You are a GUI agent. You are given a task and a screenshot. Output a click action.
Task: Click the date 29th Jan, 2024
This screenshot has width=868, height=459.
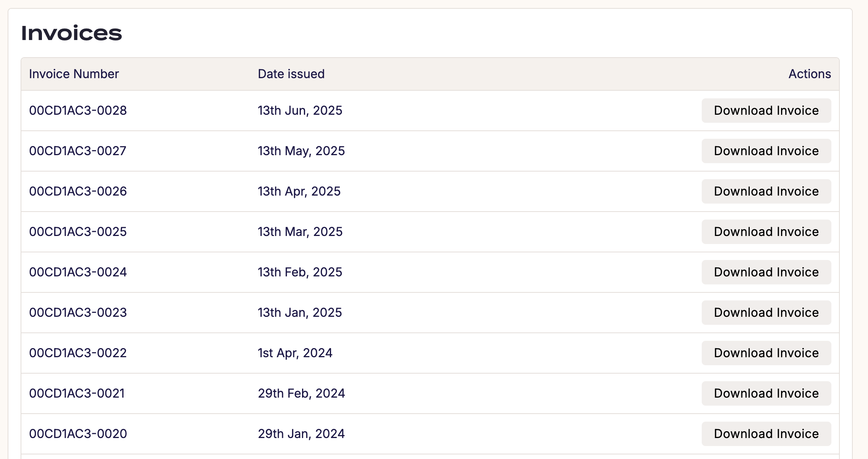301,434
